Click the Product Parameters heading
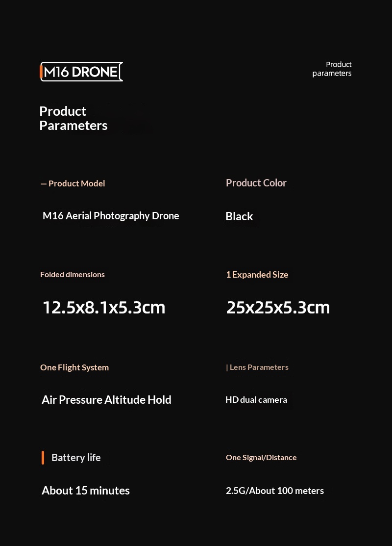The height and width of the screenshot is (546, 392). pyautogui.click(x=73, y=118)
